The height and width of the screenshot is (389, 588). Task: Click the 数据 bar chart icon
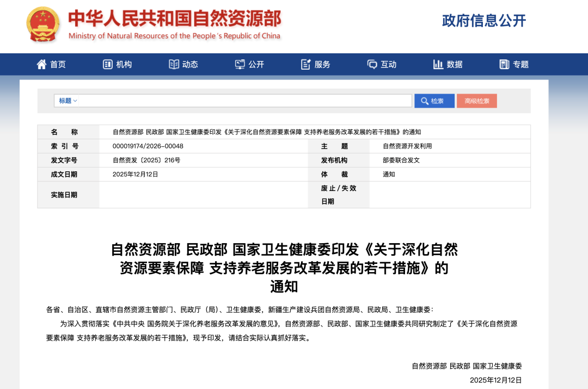(438, 64)
